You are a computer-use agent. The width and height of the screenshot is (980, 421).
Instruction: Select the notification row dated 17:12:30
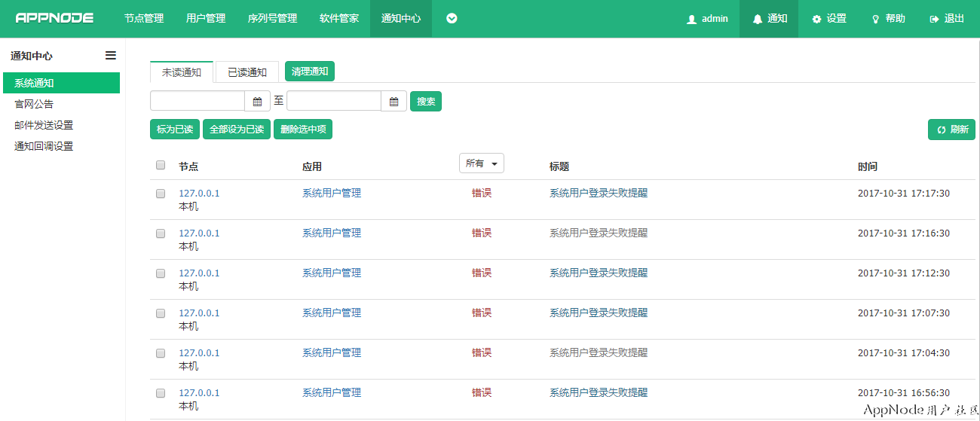[161, 273]
